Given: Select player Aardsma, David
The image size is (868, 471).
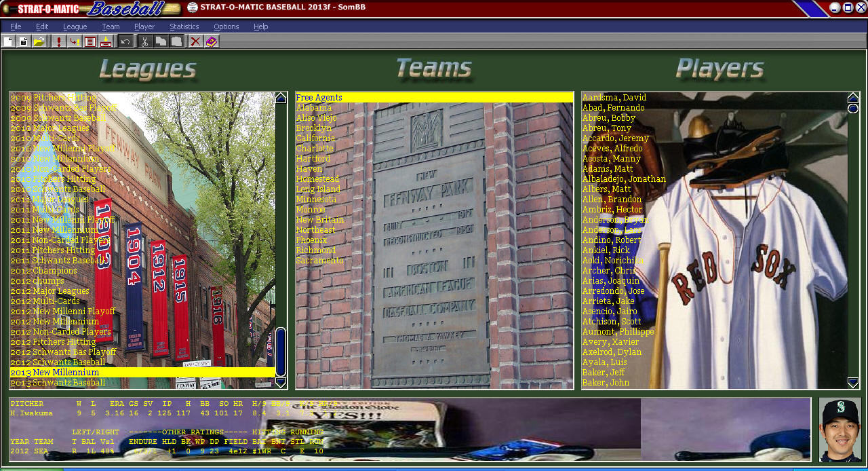Looking at the screenshot, I should pyautogui.click(x=614, y=98).
